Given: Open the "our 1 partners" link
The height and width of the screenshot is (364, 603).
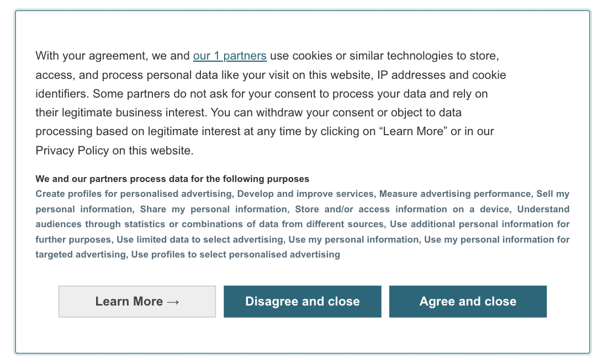Looking at the screenshot, I should point(230,56).
